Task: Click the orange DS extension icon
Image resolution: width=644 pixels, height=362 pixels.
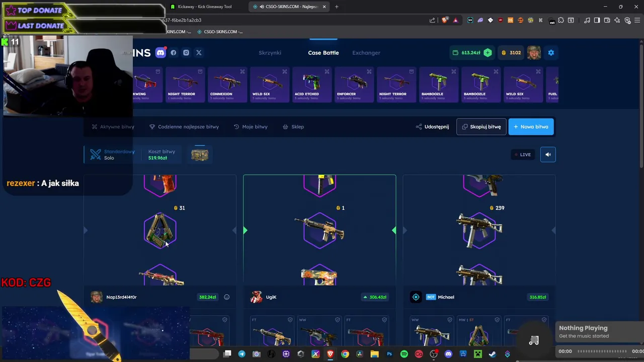Action: [510, 20]
